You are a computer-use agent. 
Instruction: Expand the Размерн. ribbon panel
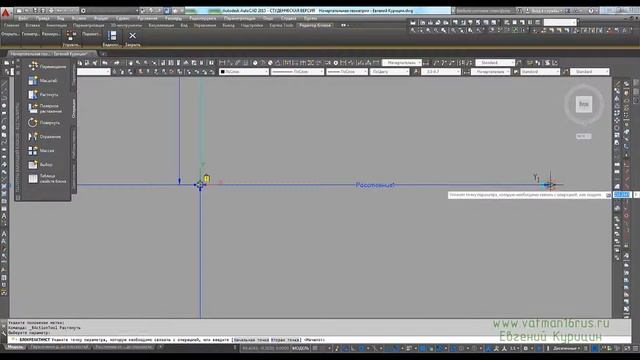coord(51,34)
